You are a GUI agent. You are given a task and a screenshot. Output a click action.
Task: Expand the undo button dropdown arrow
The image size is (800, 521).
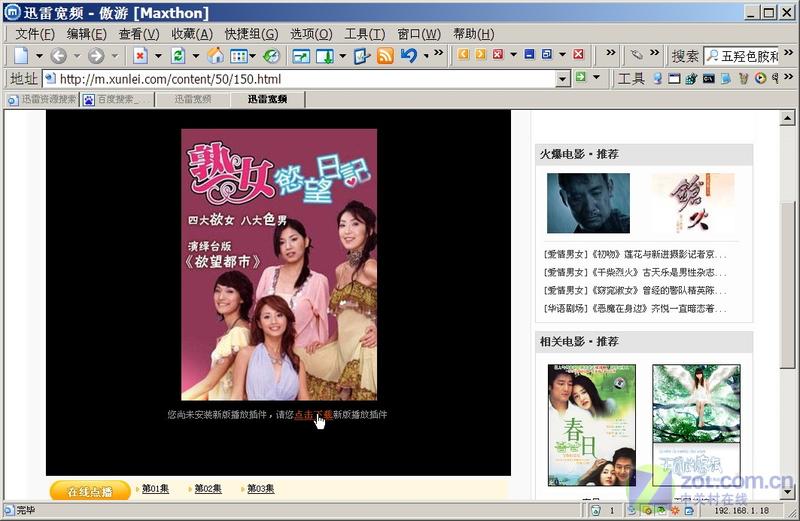click(426, 56)
